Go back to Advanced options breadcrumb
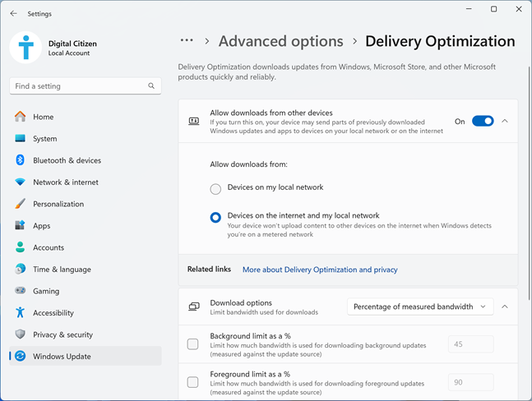The image size is (532, 401). [281, 41]
